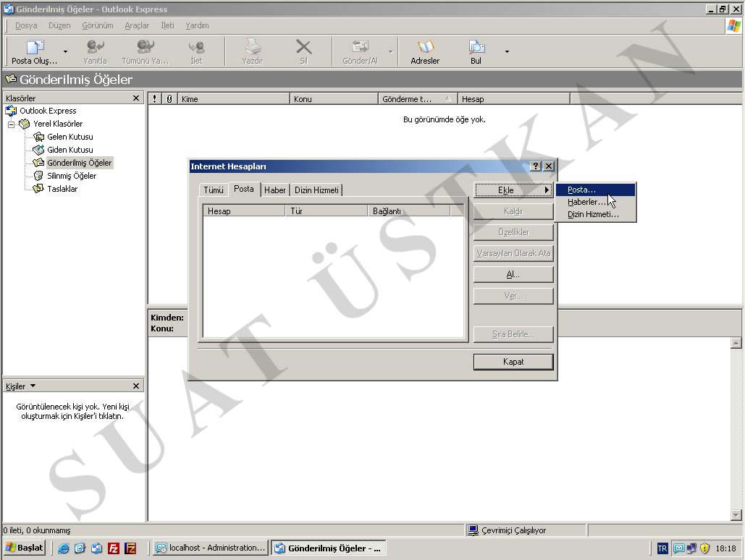This screenshot has height=560, width=745.
Task: Launch Internet Explorer from quick launch
Action: click(x=63, y=548)
